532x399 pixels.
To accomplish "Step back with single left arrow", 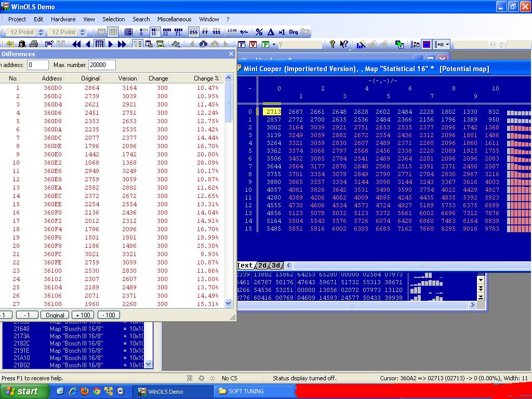I will click(x=88, y=44).
